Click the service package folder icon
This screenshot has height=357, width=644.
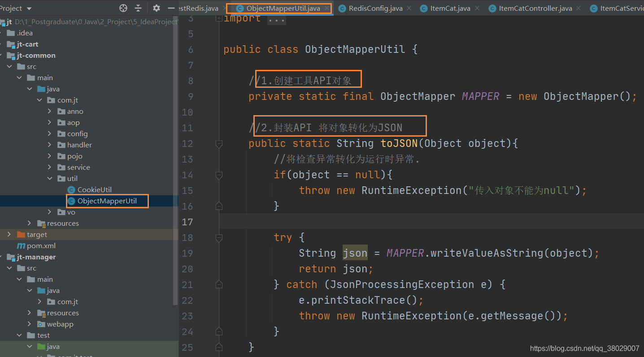click(61, 167)
